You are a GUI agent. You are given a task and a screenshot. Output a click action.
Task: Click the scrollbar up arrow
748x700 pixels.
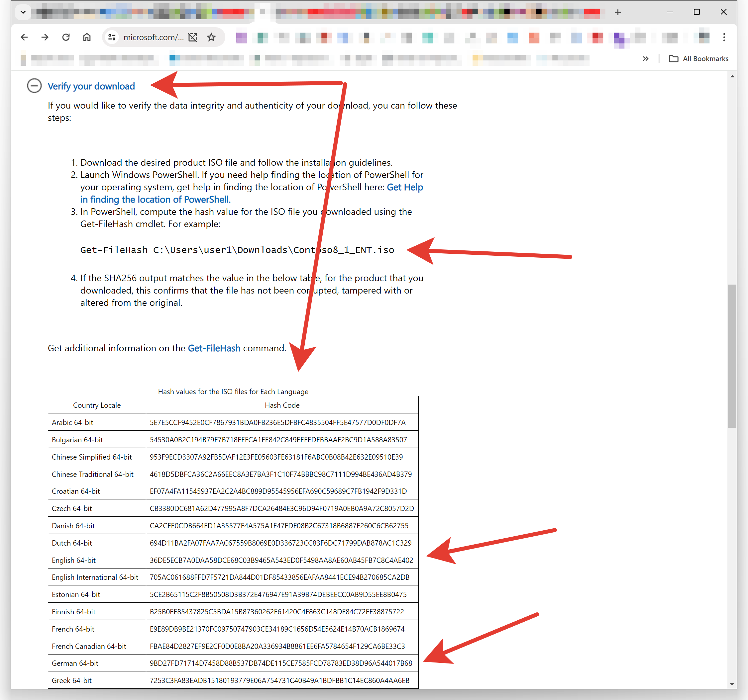[x=732, y=77]
